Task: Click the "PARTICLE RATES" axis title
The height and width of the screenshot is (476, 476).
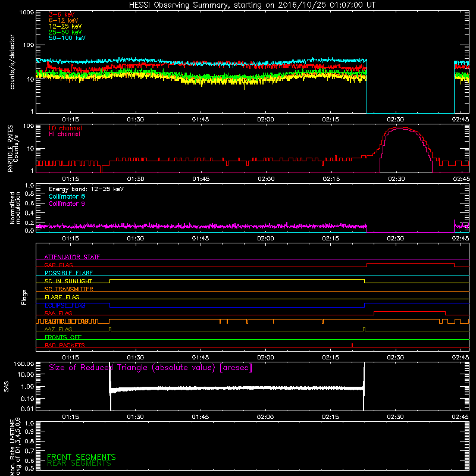Action: tap(10, 149)
